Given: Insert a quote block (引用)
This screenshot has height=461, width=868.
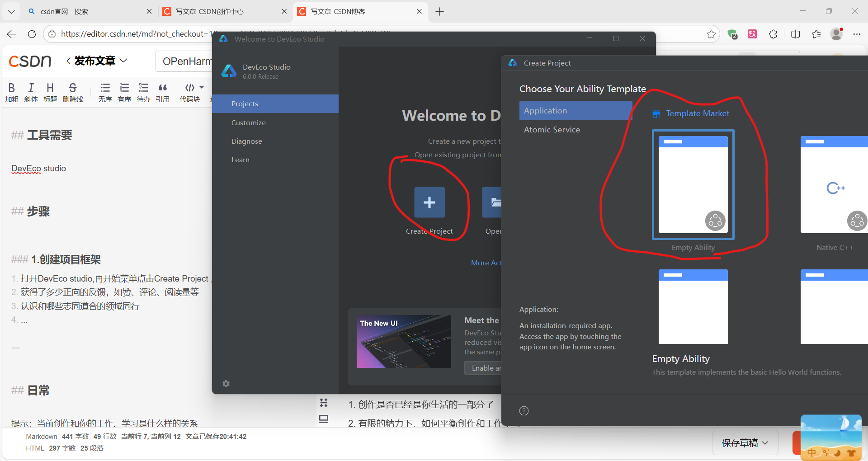Looking at the screenshot, I should pyautogui.click(x=163, y=93).
